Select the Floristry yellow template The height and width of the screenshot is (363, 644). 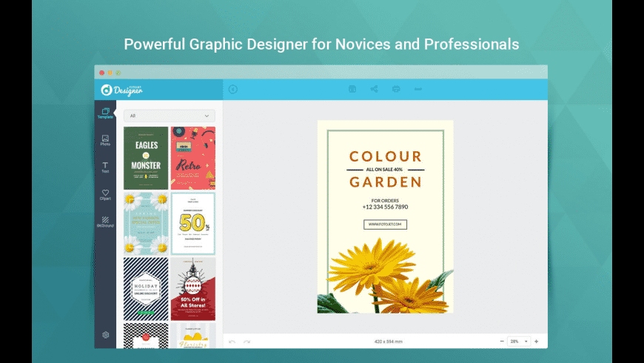[193, 336]
